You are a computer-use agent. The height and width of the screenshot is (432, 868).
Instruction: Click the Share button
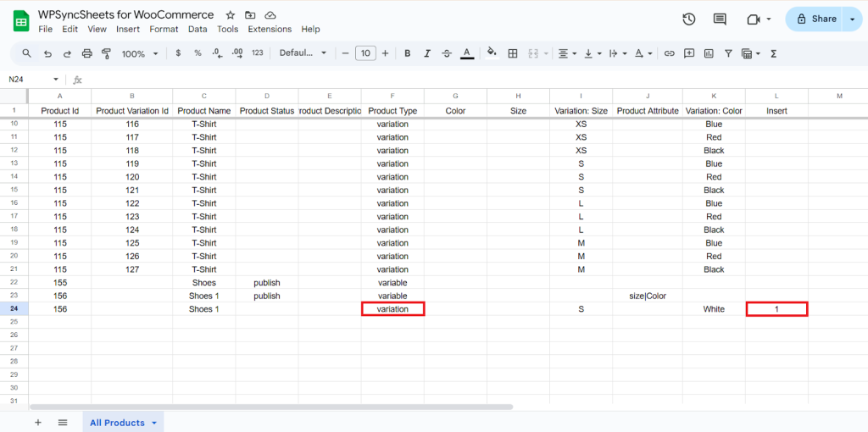click(x=816, y=19)
